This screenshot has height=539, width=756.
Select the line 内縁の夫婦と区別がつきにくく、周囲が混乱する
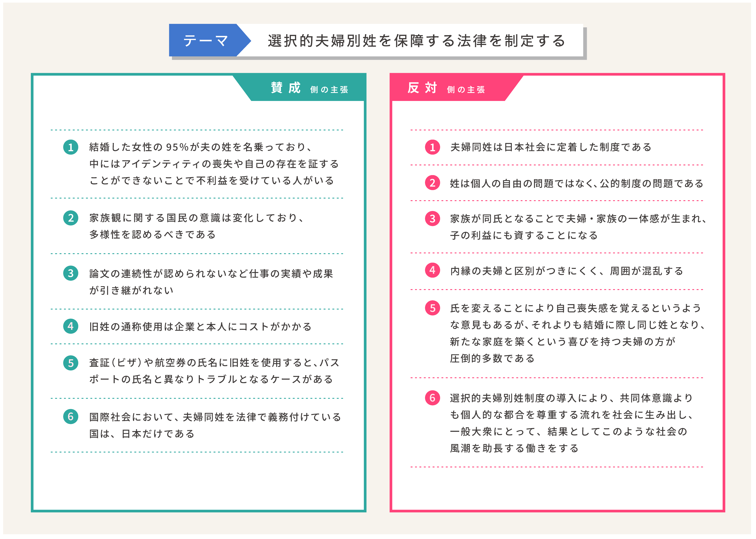[x=567, y=271]
